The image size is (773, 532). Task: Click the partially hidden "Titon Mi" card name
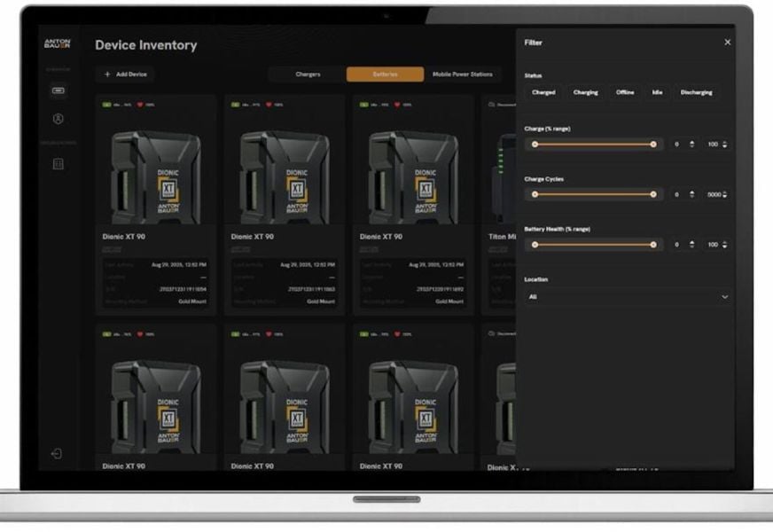[502, 237]
